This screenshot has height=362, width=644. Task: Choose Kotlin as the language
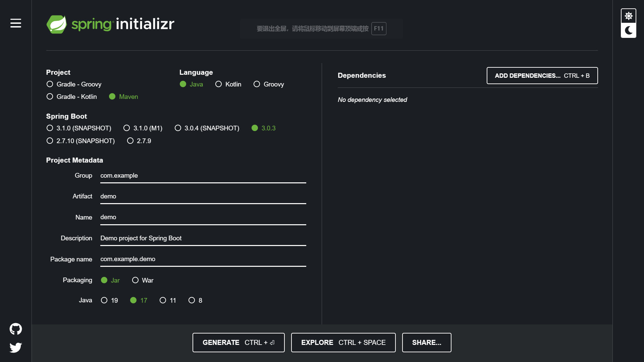(x=219, y=84)
